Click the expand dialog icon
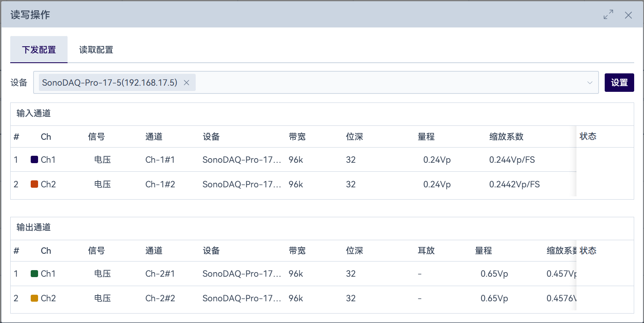 (608, 15)
